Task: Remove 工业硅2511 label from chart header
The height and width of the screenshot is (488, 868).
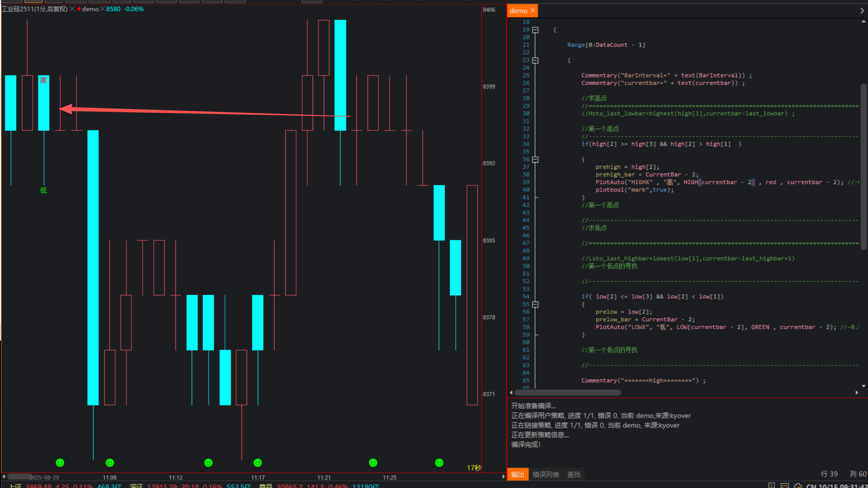Action: [72, 9]
